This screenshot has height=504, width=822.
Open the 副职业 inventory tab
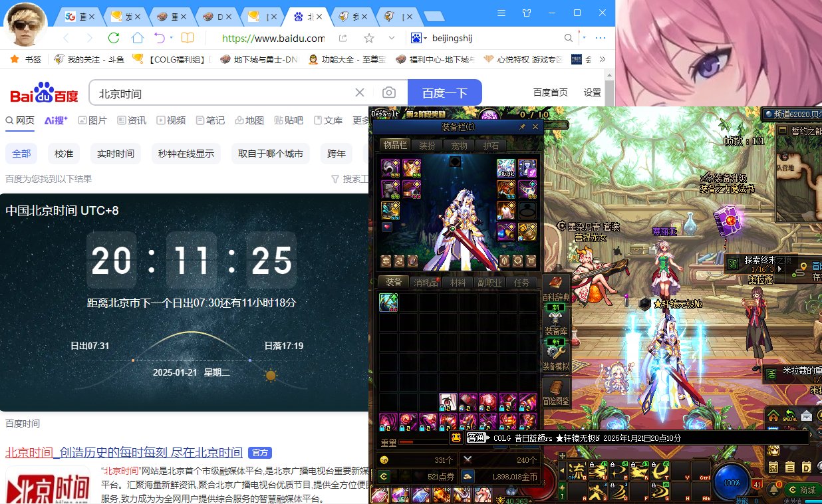490,283
